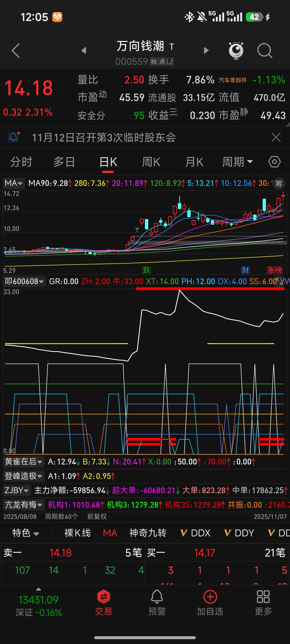Open 汽车零部件 sector link

point(233,80)
